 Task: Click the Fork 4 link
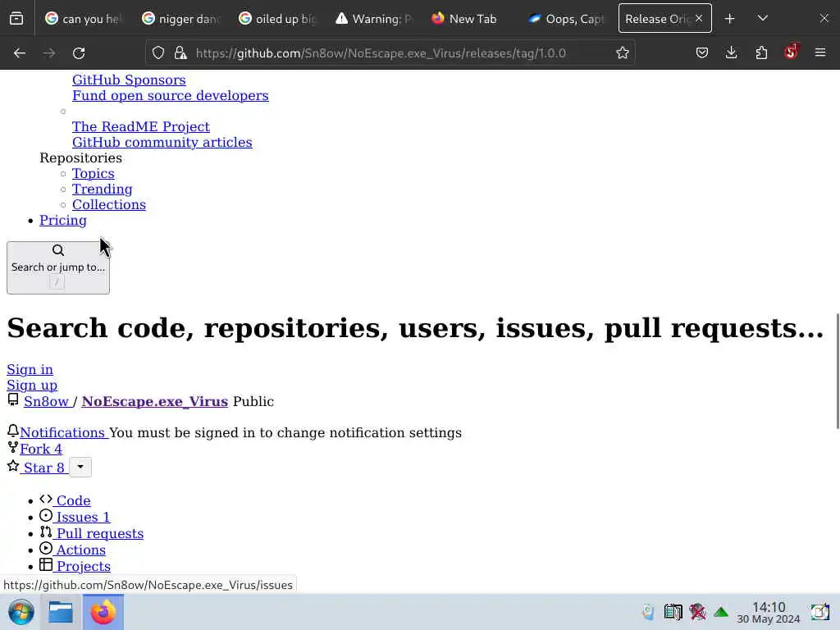coord(41,449)
